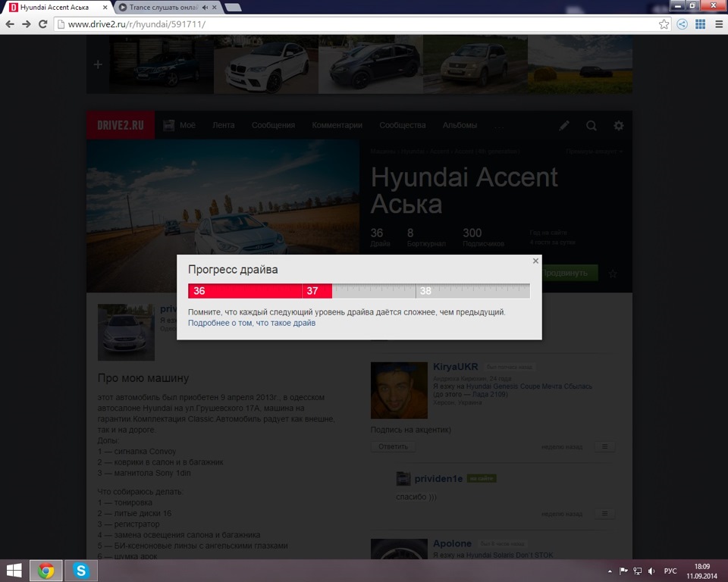Image resolution: width=728 pixels, height=582 pixels.
Task: Open field landscape thumbnail in top strip
Action: 580,64
